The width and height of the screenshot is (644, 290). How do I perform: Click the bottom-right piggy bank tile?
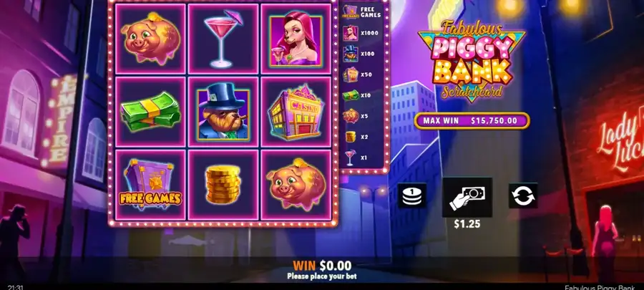[296, 185]
